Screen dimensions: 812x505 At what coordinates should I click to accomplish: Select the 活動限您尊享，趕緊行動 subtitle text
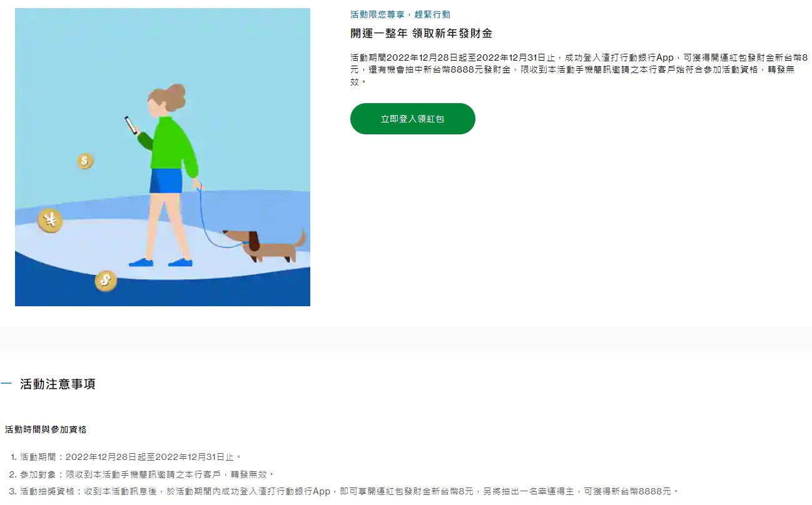pyautogui.click(x=400, y=14)
